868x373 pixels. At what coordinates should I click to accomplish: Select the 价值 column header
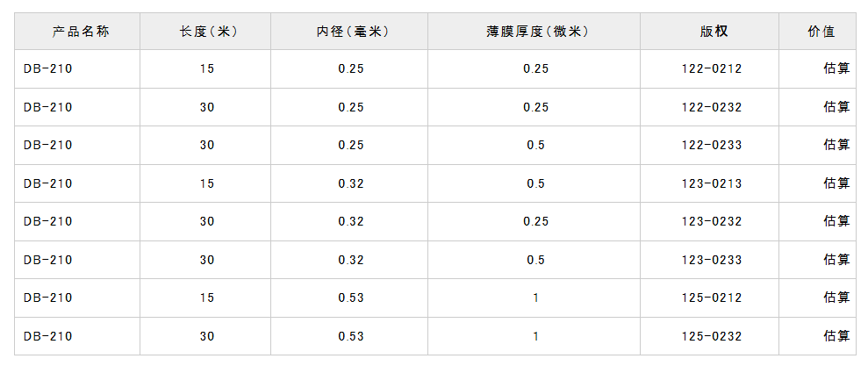[821, 32]
